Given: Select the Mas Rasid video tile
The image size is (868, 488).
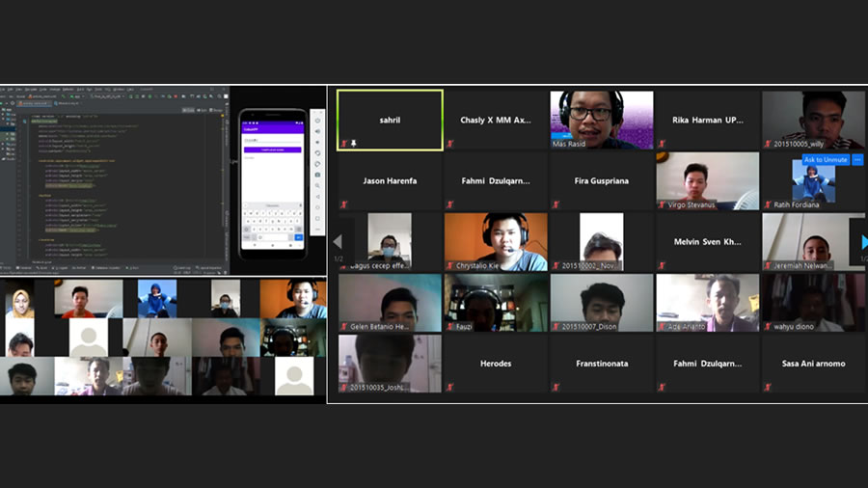Looking at the screenshot, I should [x=602, y=120].
